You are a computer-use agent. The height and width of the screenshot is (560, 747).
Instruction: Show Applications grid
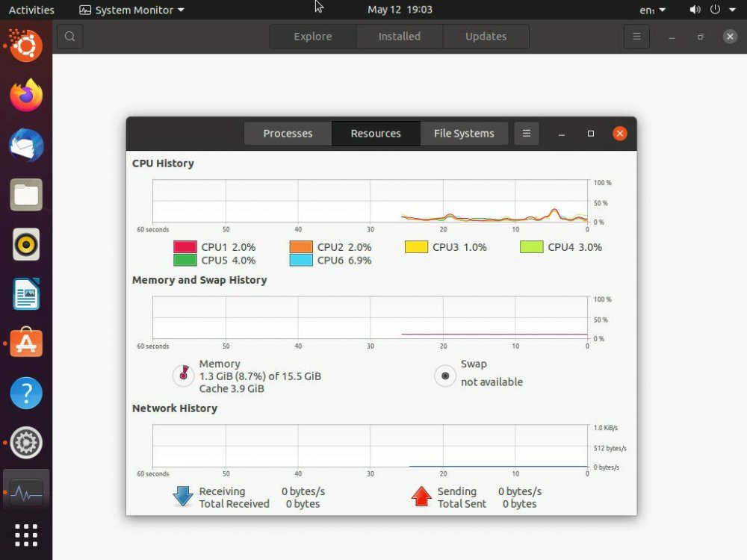pyautogui.click(x=26, y=535)
